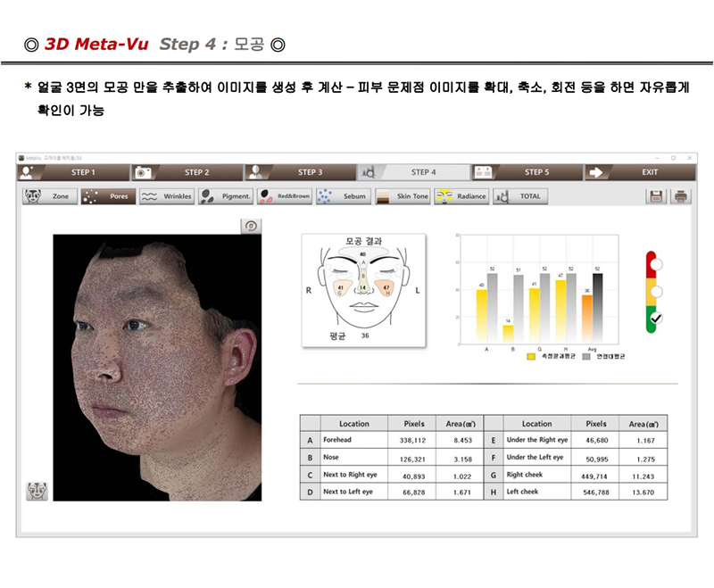Open Red&Brown spot analysis
Viewport: 714px width, 588px height.
[x=285, y=196]
